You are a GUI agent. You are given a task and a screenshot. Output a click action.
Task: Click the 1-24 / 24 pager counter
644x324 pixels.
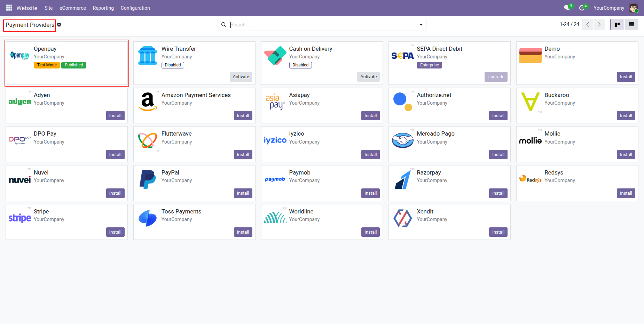tap(570, 24)
